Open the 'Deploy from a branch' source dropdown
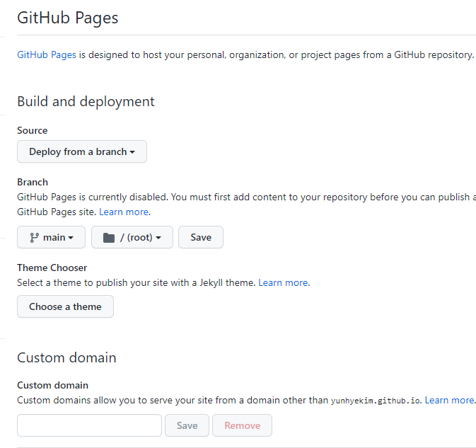 (x=82, y=151)
